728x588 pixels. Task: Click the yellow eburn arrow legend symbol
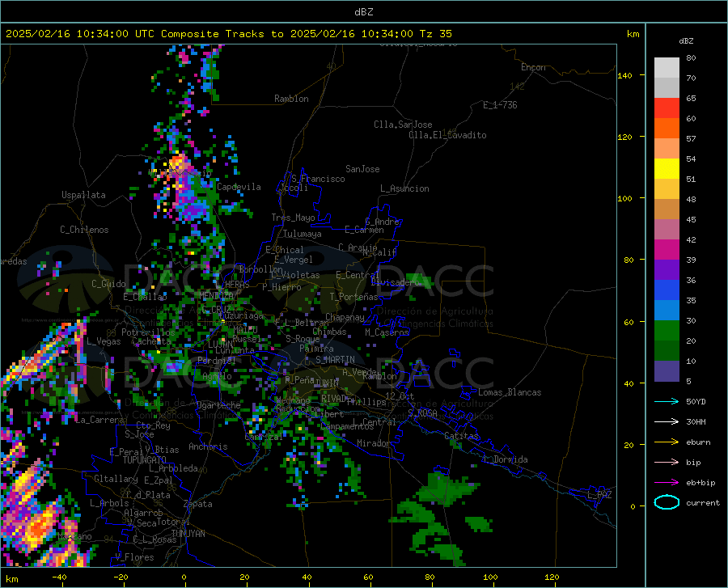point(667,442)
